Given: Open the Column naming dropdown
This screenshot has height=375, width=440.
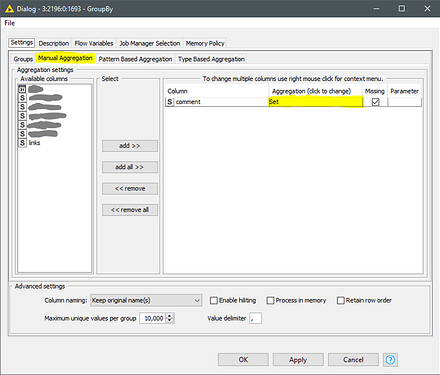Looking at the screenshot, I should click(x=146, y=300).
